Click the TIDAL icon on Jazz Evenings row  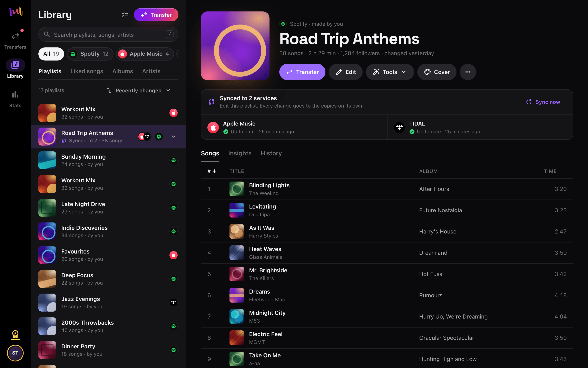(173, 303)
